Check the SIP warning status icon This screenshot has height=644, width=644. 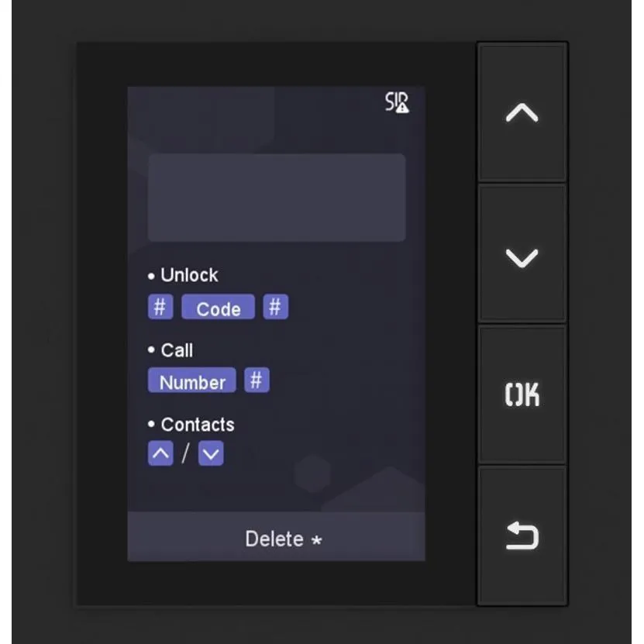click(x=397, y=102)
